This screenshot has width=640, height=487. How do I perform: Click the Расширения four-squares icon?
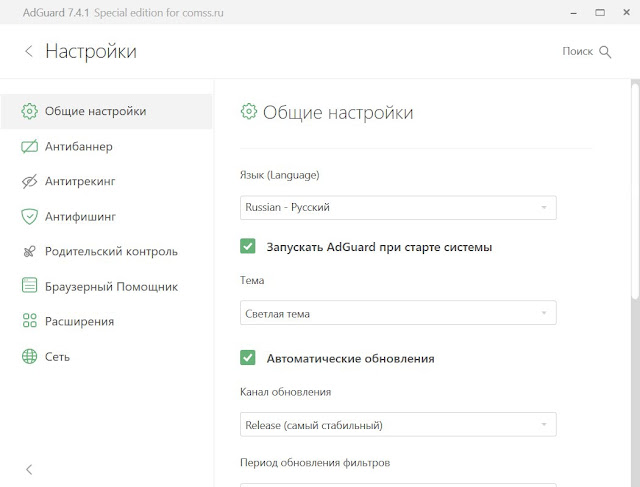29,320
